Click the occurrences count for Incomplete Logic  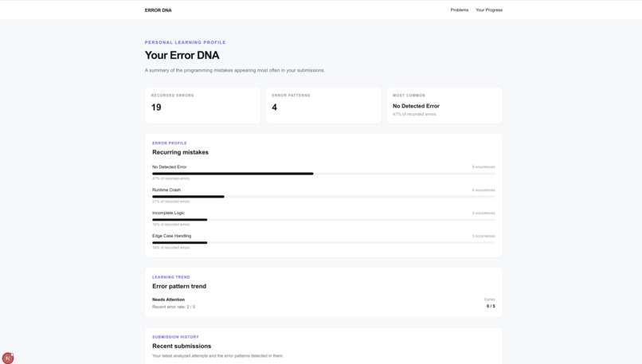[483, 213]
